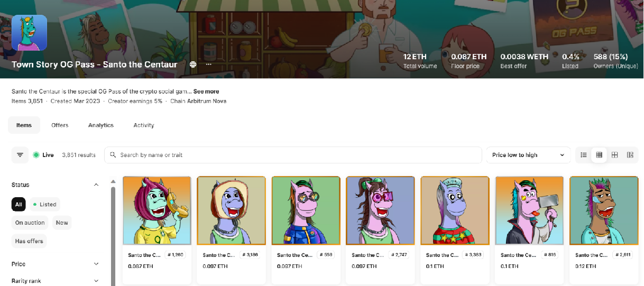
Task: Click the Items 3,851 count text
Action: coord(27,101)
